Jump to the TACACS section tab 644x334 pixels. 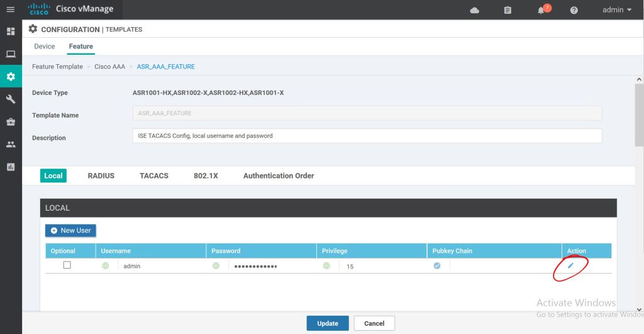[154, 176]
